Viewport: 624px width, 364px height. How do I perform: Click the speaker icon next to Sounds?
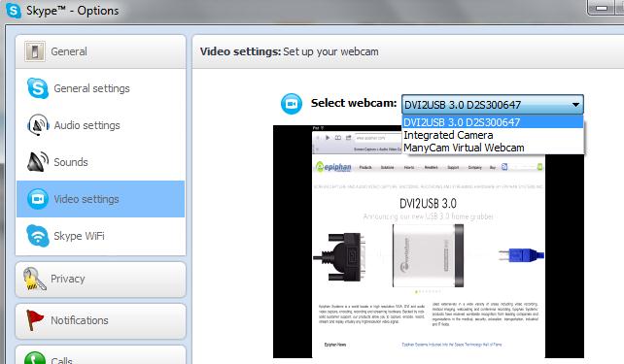38,162
